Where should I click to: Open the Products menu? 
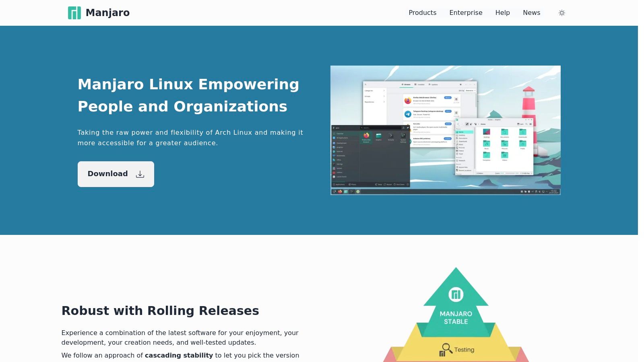[x=422, y=13]
